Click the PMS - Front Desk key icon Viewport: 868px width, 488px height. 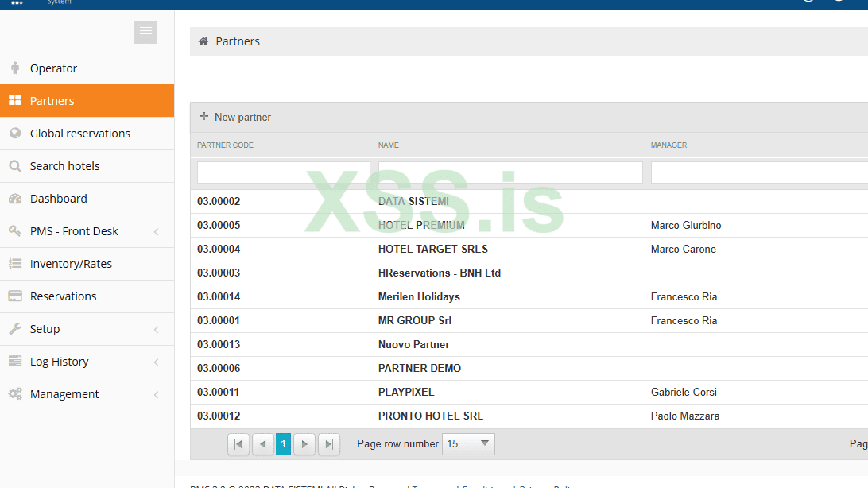point(14,230)
